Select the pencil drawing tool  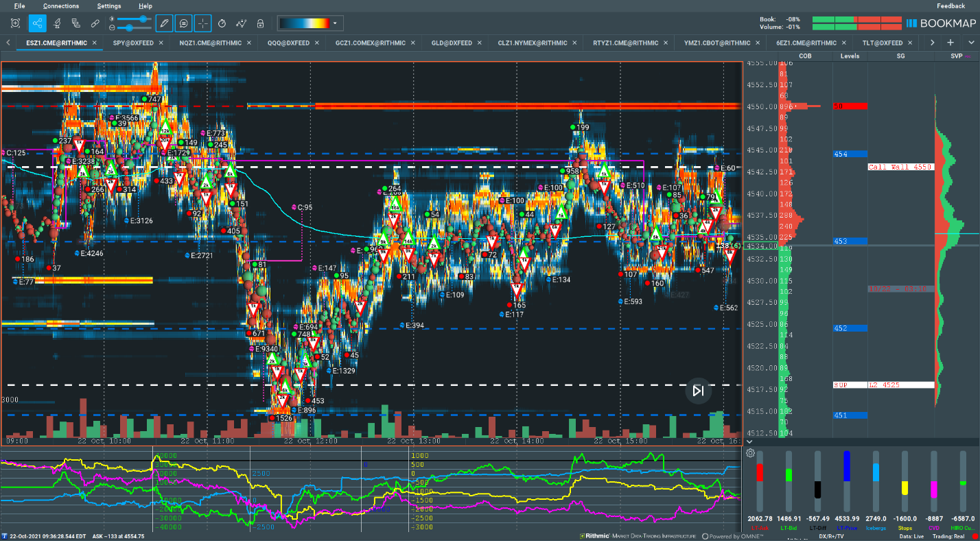click(x=164, y=23)
